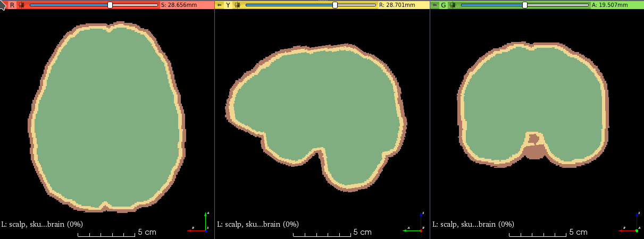Click the red slice offset slider handle
This screenshot has height=239, width=644.
click(x=110, y=5)
